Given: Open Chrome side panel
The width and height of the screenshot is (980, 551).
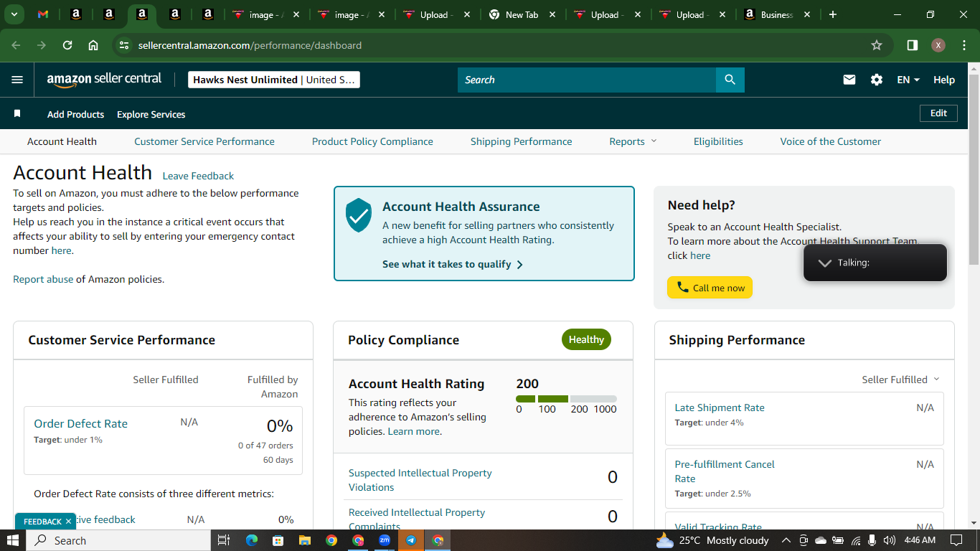Looking at the screenshot, I should click(913, 45).
